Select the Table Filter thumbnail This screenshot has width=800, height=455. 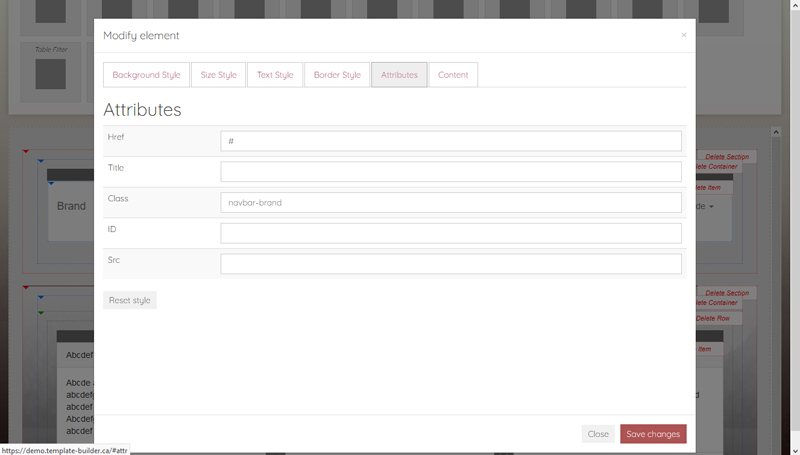(x=50, y=74)
